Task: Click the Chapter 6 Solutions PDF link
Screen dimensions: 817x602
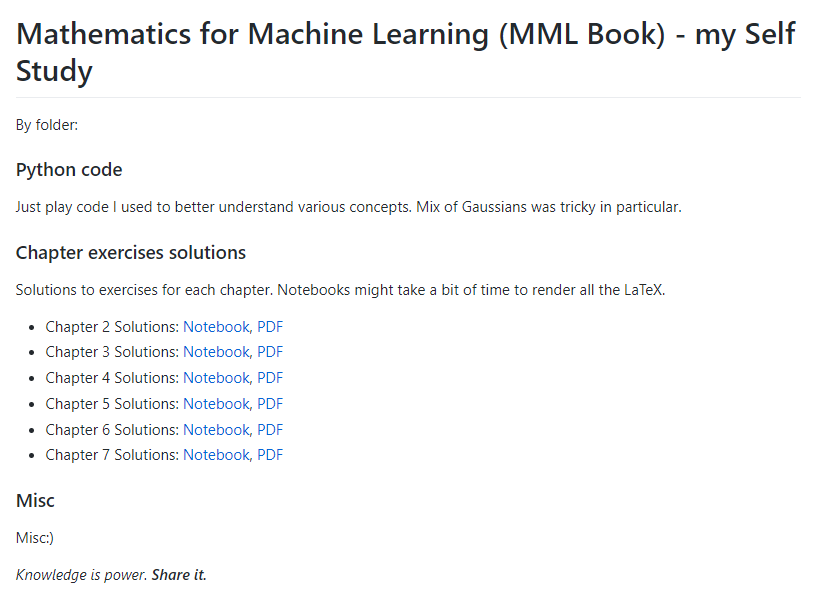Action: [270, 430]
